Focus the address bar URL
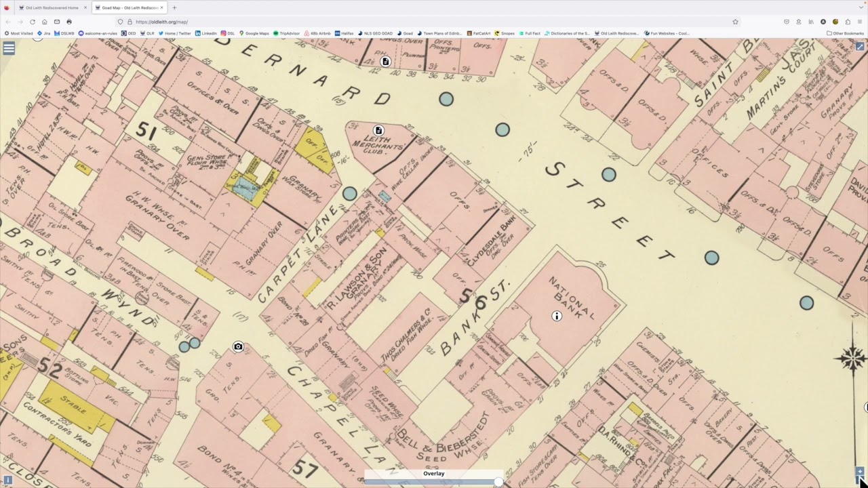Image resolution: width=868 pixels, height=488 pixels. [x=427, y=22]
